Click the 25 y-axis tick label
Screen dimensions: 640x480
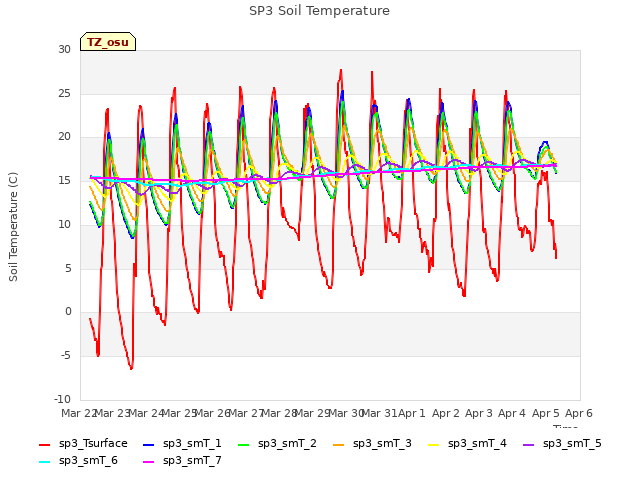click(64, 93)
